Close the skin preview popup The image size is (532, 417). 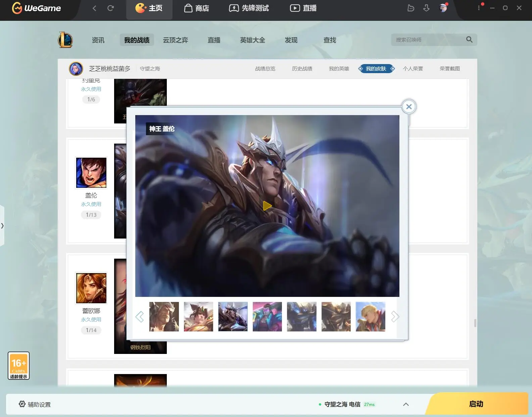coord(409,107)
